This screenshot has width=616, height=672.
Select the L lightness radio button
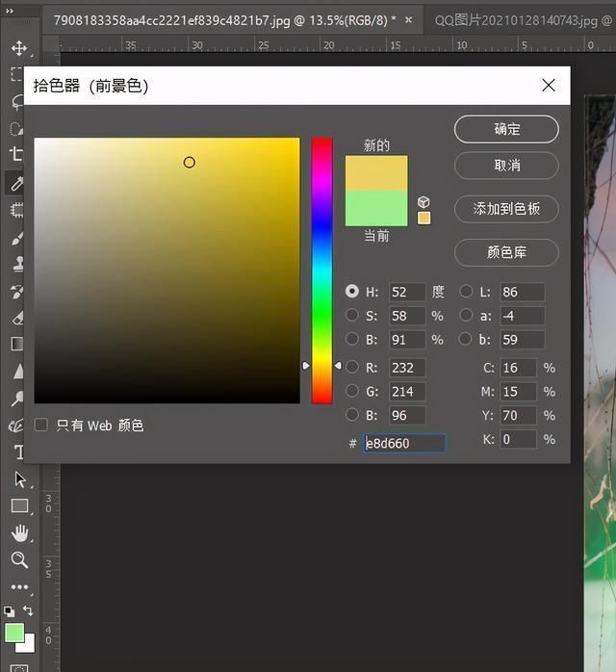(x=466, y=292)
